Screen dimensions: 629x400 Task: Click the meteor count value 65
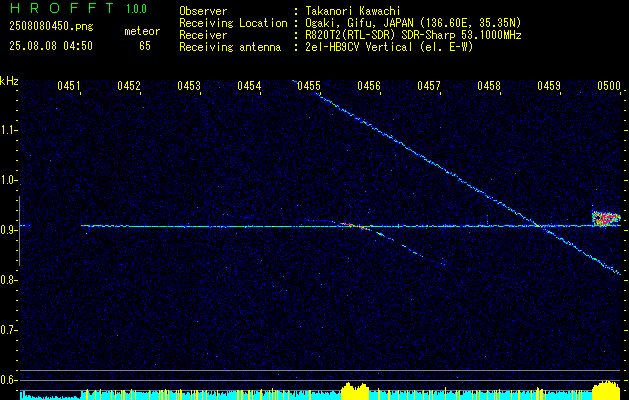click(x=145, y=46)
